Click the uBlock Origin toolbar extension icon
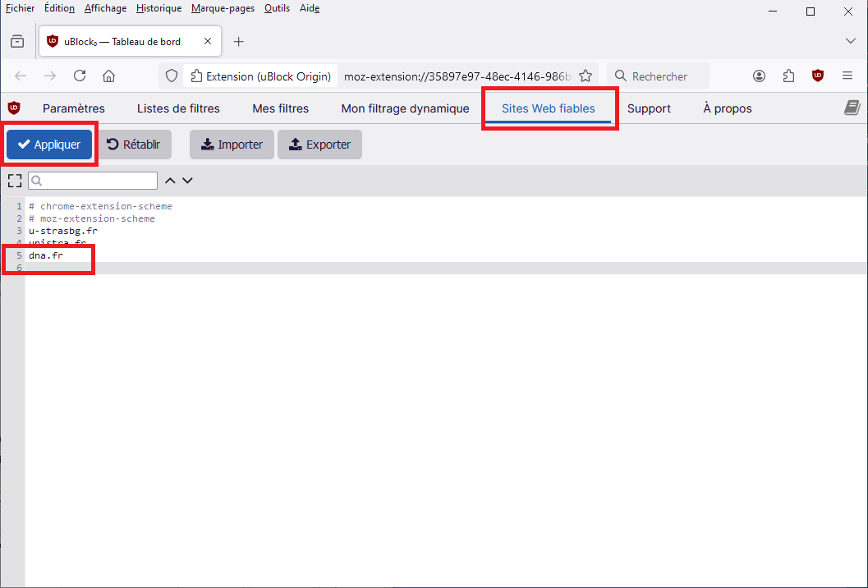This screenshot has height=588, width=868. (x=817, y=76)
